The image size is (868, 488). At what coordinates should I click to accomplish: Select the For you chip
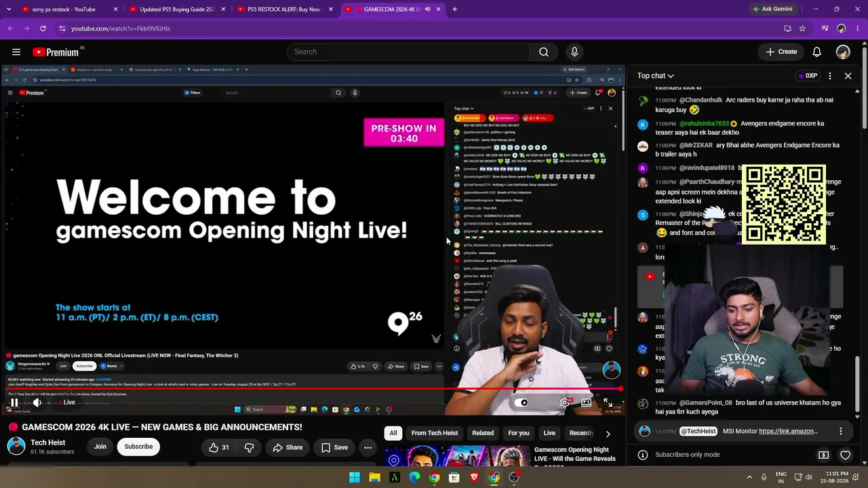519,433
